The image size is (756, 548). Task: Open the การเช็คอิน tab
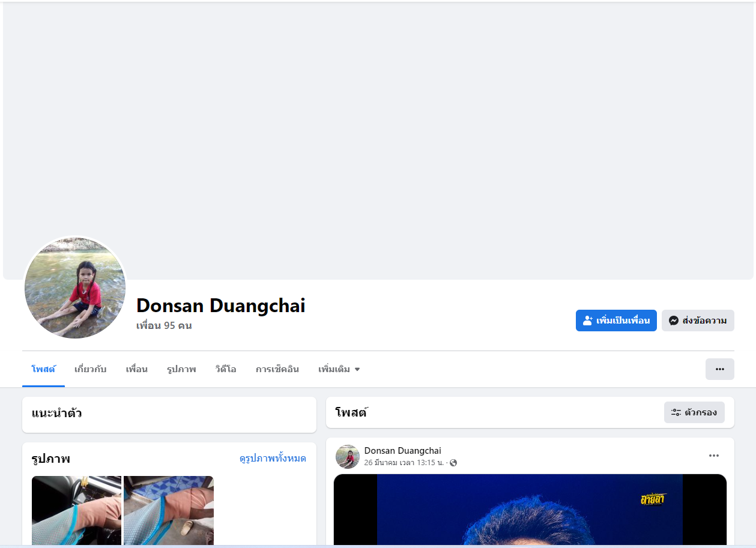[x=277, y=369]
